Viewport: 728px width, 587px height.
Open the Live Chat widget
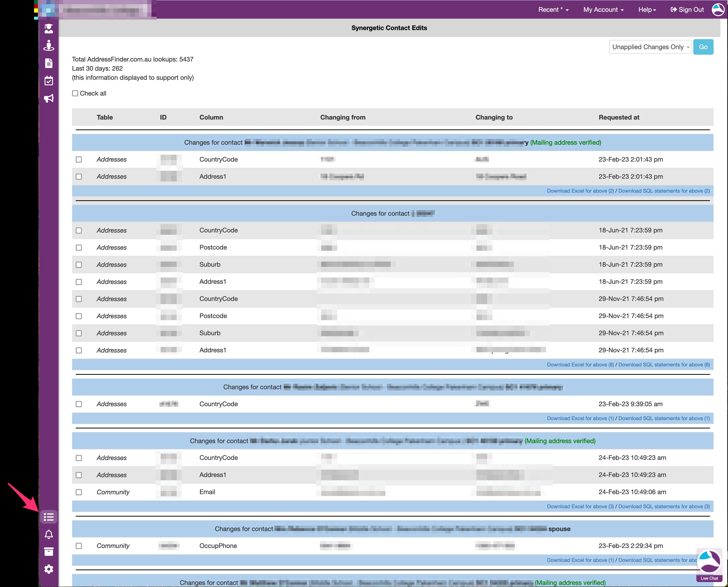[709, 564]
